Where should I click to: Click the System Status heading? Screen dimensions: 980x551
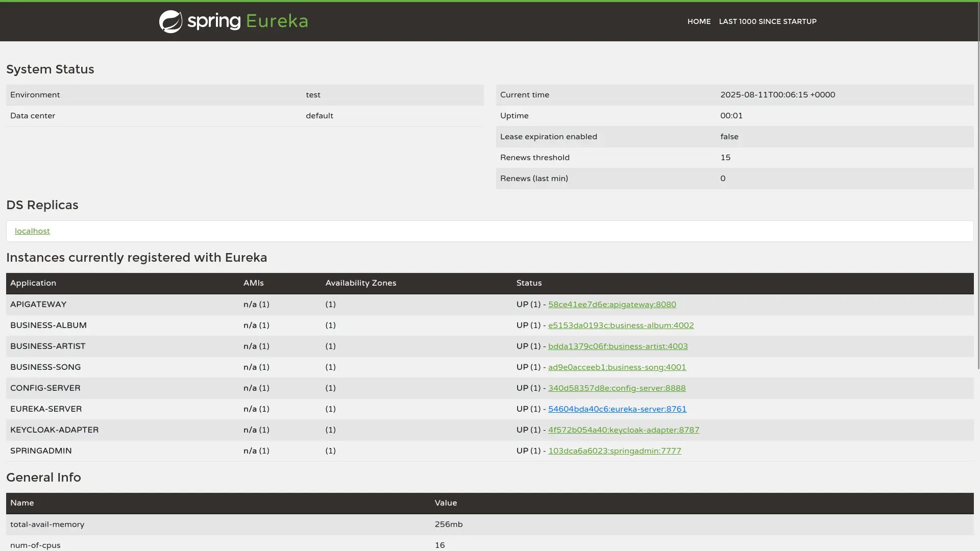[x=50, y=69]
